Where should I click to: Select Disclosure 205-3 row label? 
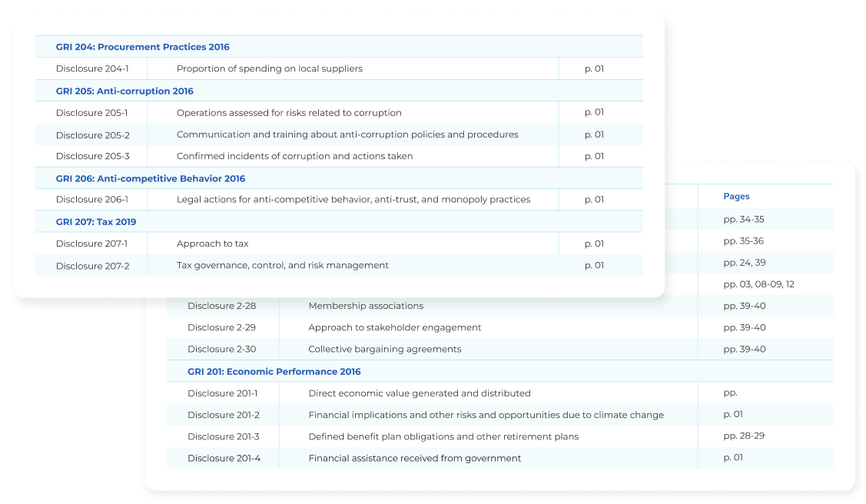(x=93, y=156)
